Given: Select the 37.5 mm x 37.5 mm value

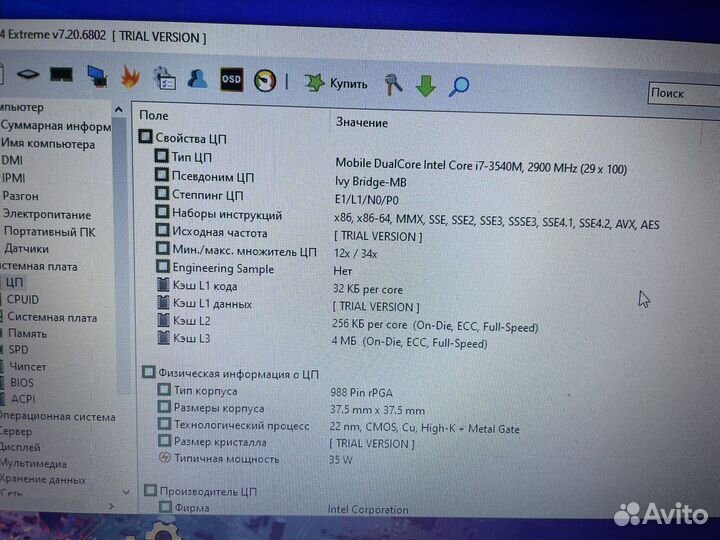Looking at the screenshot, I should pyautogui.click(x=377, y=410).
